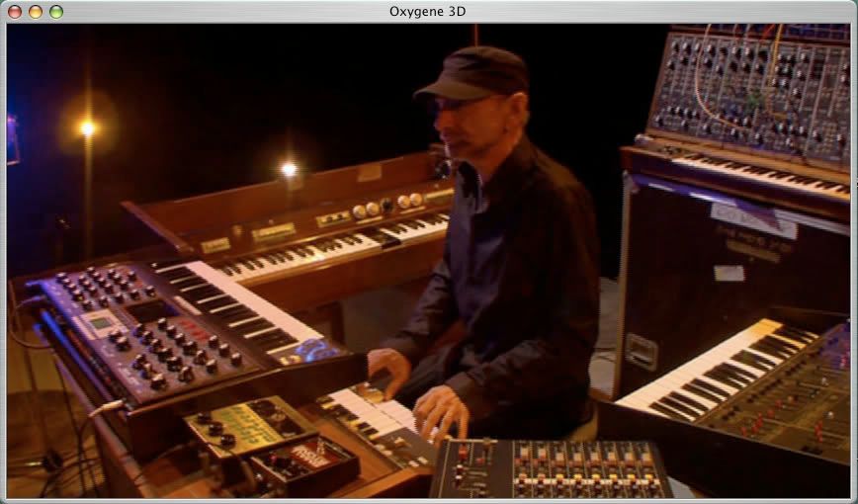Click the white keys of the lower right keyboard

[x=692, y=371]
